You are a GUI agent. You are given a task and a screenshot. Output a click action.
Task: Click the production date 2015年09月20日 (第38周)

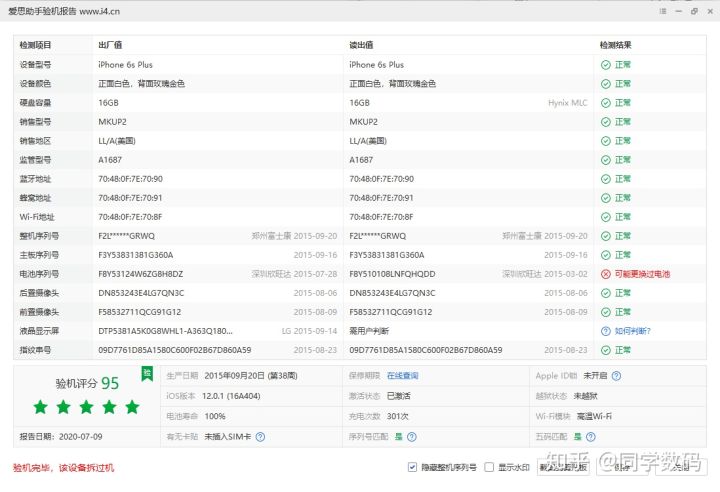[251, 376]
